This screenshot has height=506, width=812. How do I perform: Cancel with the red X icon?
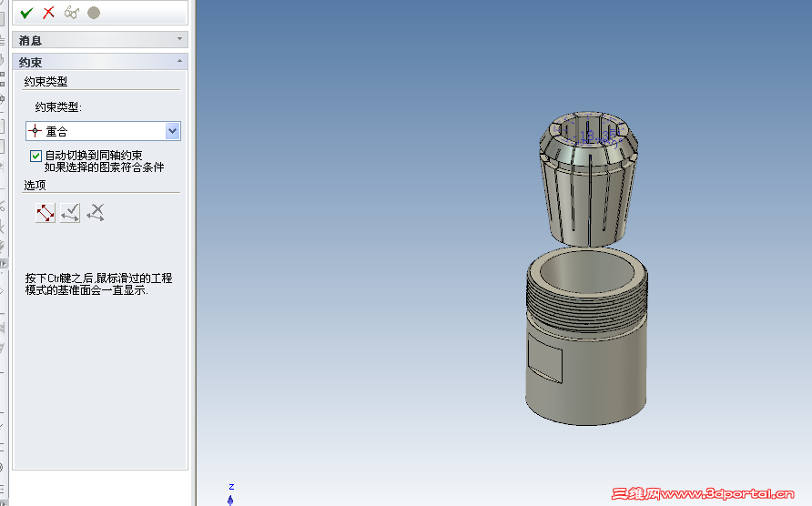(48, 13)
